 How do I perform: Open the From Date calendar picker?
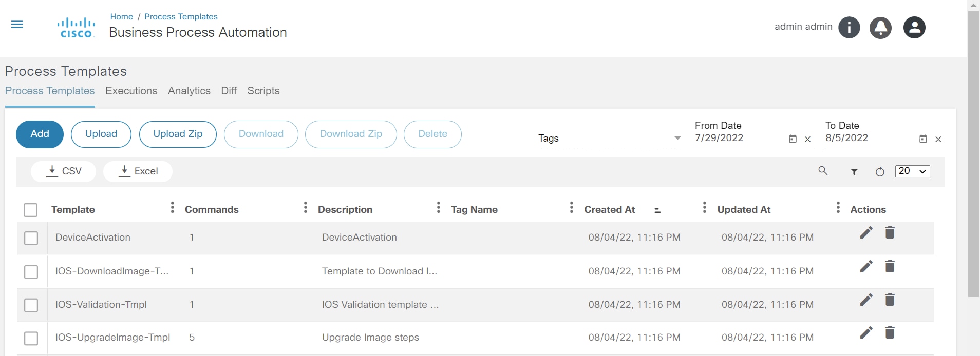[x=793, y=139]
